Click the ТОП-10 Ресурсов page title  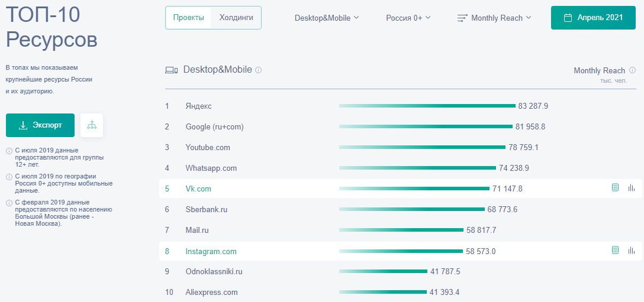51,27
